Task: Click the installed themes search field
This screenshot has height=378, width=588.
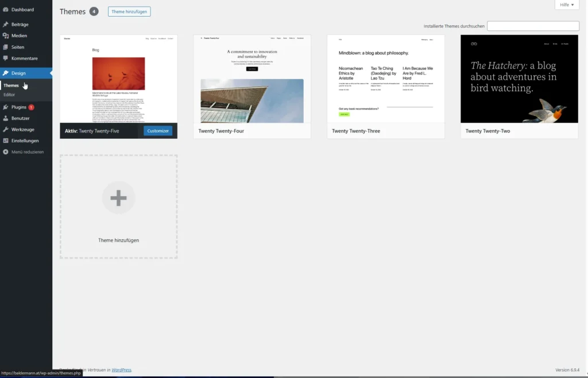Action: (533, 26)
